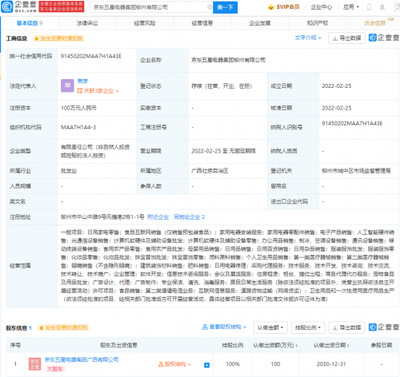Click the 批发业 industry value

point(69,171)
